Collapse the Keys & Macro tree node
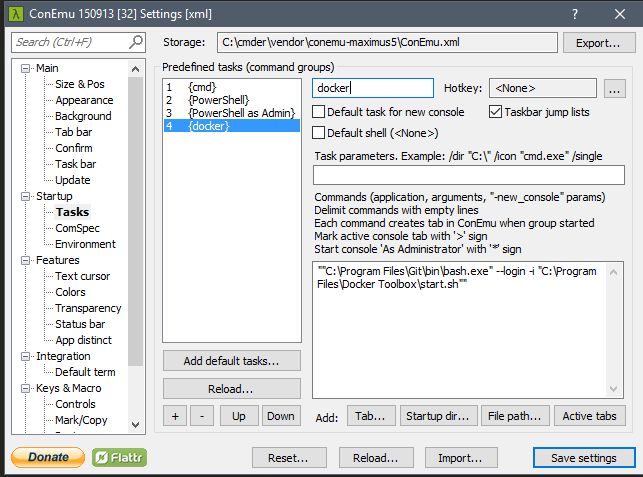Screen dimensions: 643x477 [x=25, y=388]
